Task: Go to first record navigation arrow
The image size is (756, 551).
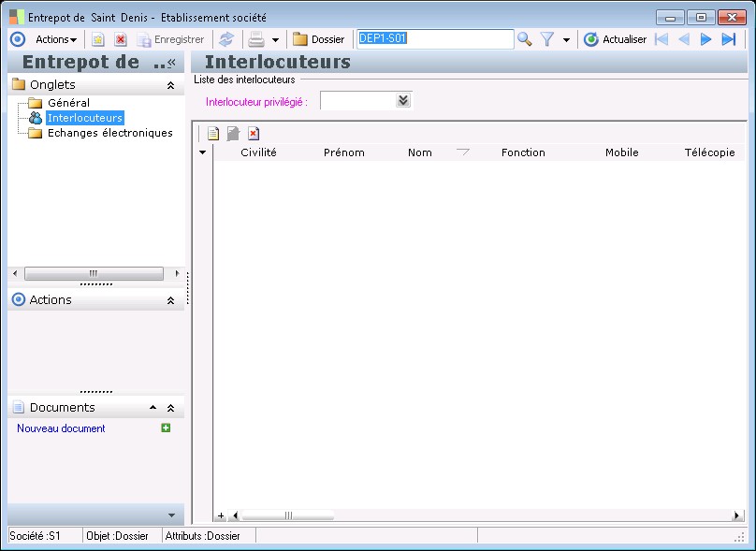Action: 661,39
